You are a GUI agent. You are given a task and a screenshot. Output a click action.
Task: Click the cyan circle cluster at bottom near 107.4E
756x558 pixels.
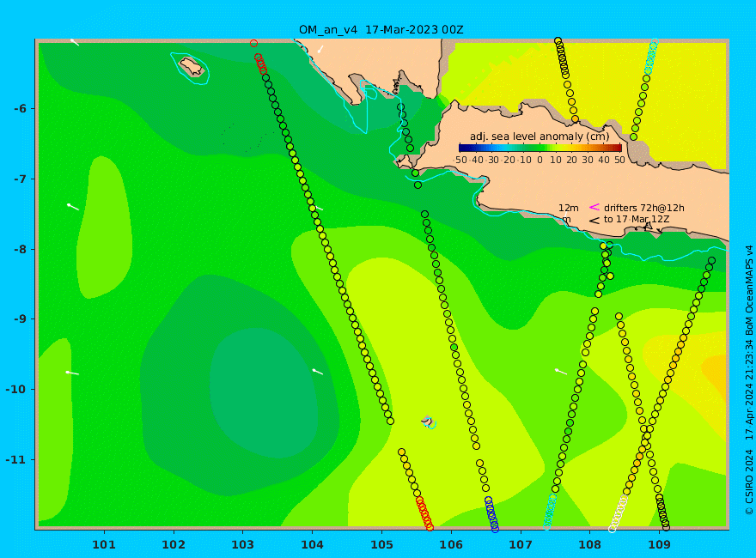tap(550, 512)
